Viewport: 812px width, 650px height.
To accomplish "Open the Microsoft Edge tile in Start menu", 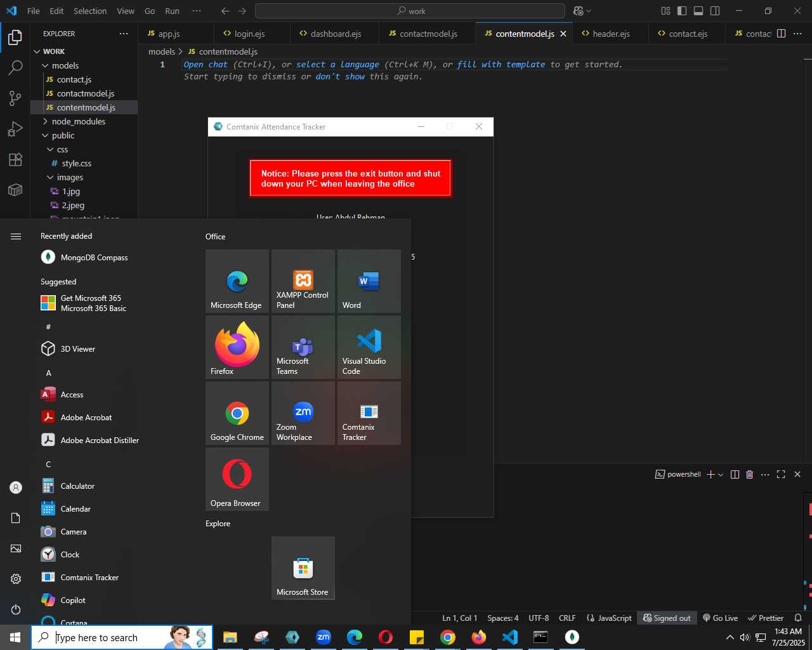I will 237,281.
